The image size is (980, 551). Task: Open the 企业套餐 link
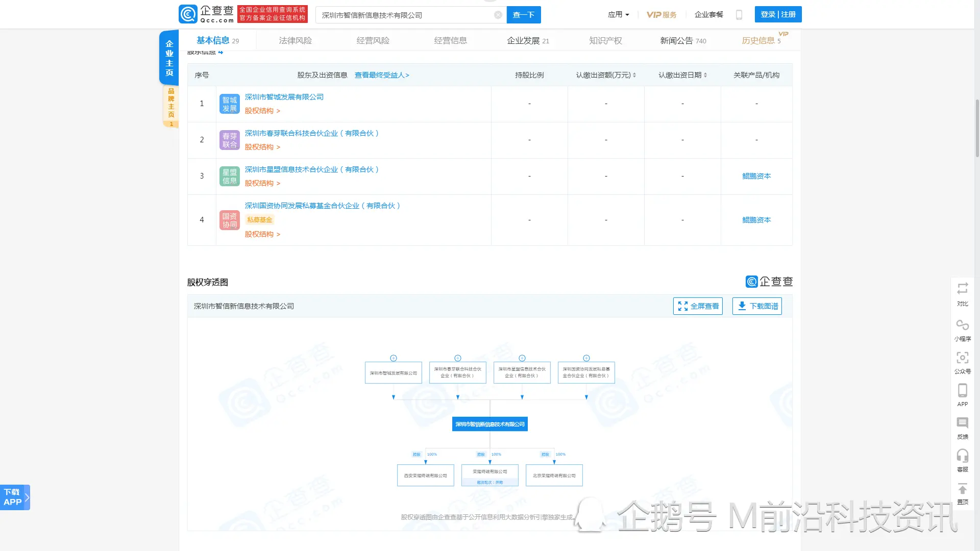coord(709,15)
